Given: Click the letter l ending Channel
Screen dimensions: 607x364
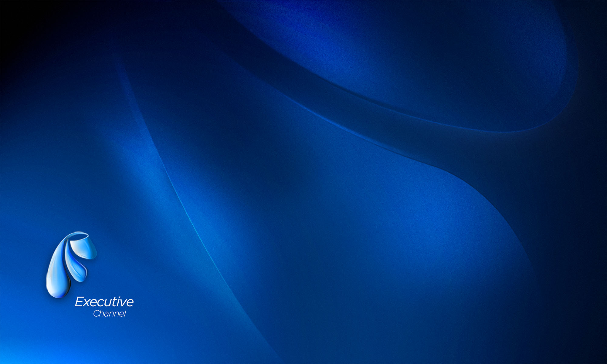Looking at the screenshot, I should tap(125, 313).
